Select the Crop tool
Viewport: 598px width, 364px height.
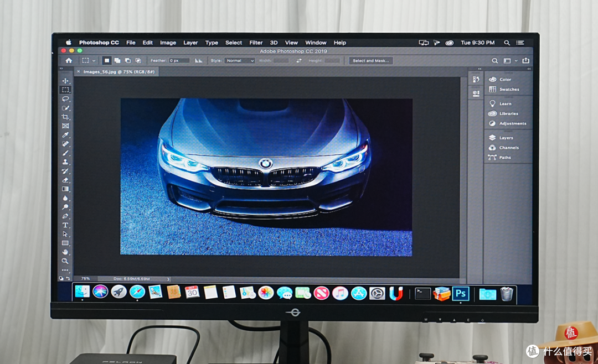(x=65, y=117)
